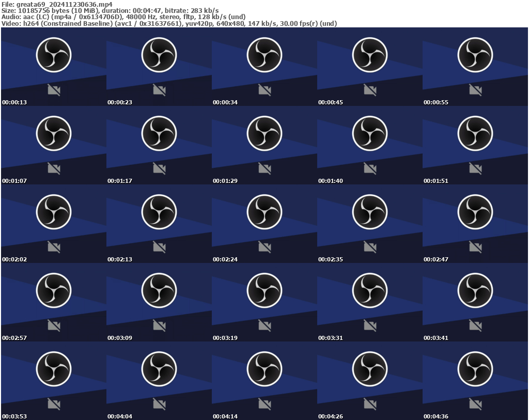The width and height of the screenshot is (529, 420).
Task: Click the camera-off icon in the 00:01:40 frame
Action: [x=370, y=169]
